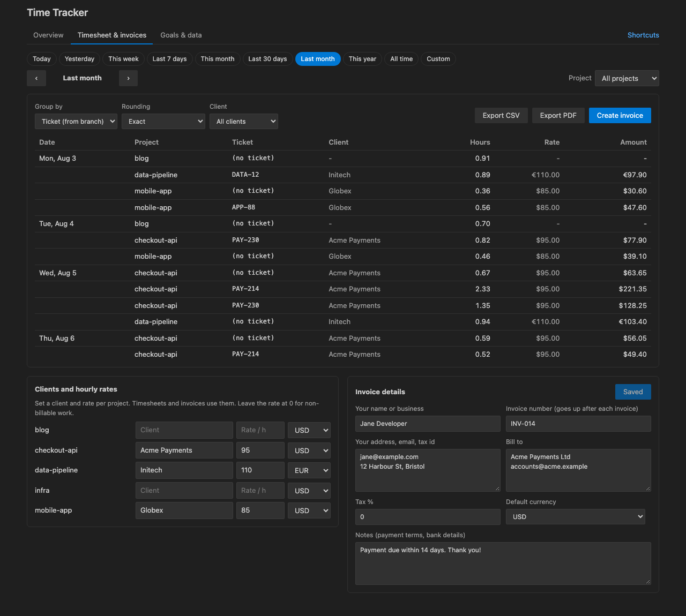Select the Last month chip

tap(318, 59)
